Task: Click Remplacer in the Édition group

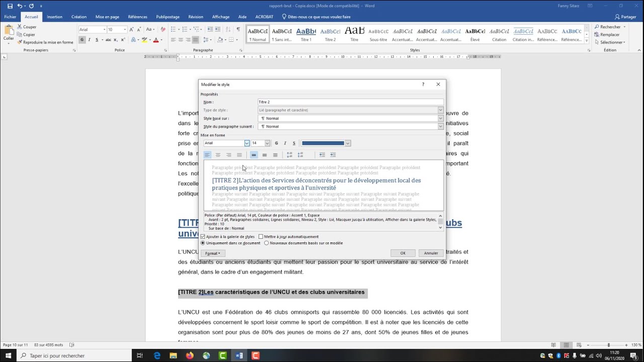Action: pyautogui.click(x=607, y=35)
